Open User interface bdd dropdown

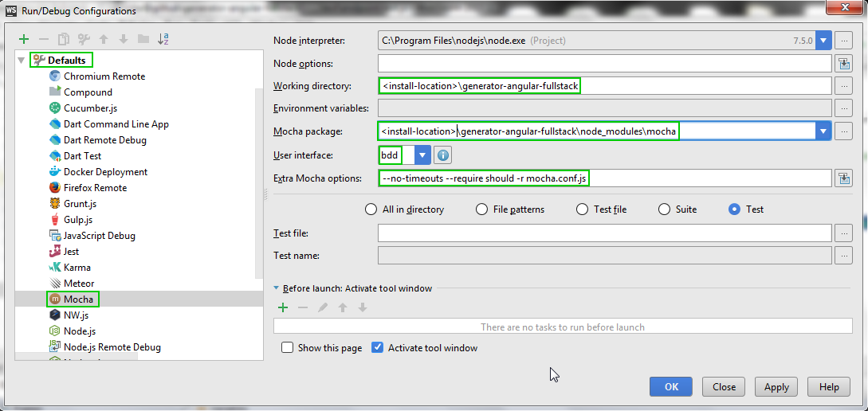tap(422, 155)
